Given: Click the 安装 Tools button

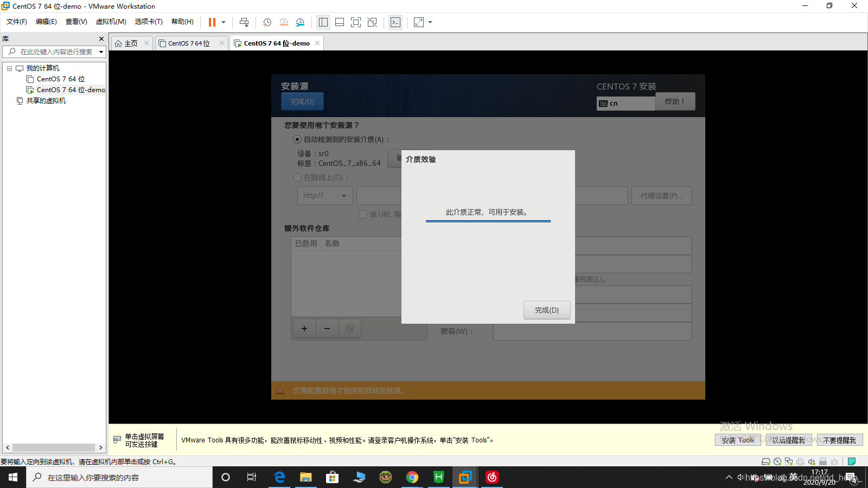Looking at the screenshot, I should (x=738, y=440).
